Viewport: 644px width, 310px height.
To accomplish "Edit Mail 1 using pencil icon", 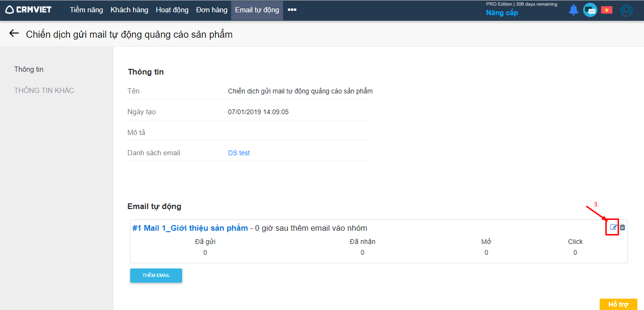I will [x=613, y=227].
